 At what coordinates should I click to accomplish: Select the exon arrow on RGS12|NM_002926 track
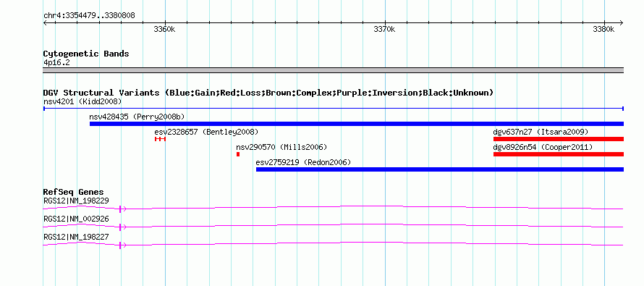(x=122, y=227)
